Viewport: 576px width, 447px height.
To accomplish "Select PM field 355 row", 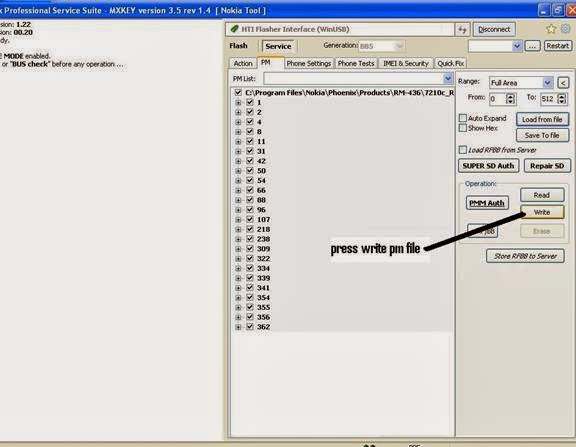I will click(x=263, y=307).
